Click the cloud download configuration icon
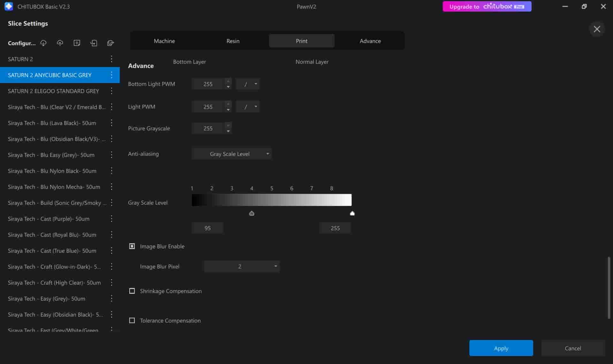This screenshot has height=364, width=613. coord(43,43)
